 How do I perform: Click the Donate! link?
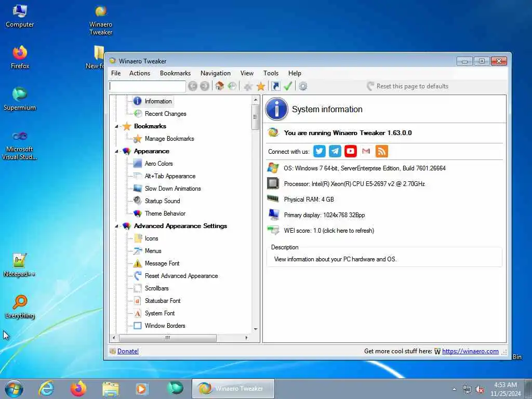128,351
